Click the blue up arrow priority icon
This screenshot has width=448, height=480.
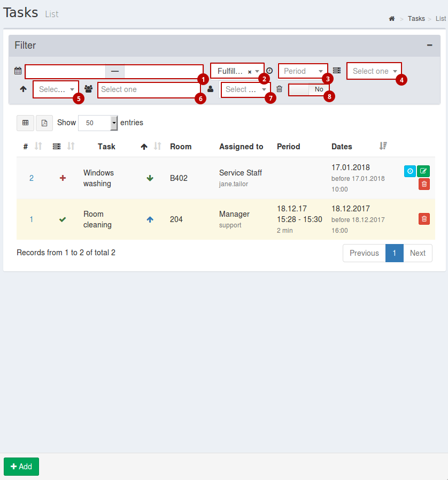pyautogui.click(x=150, y=219)
